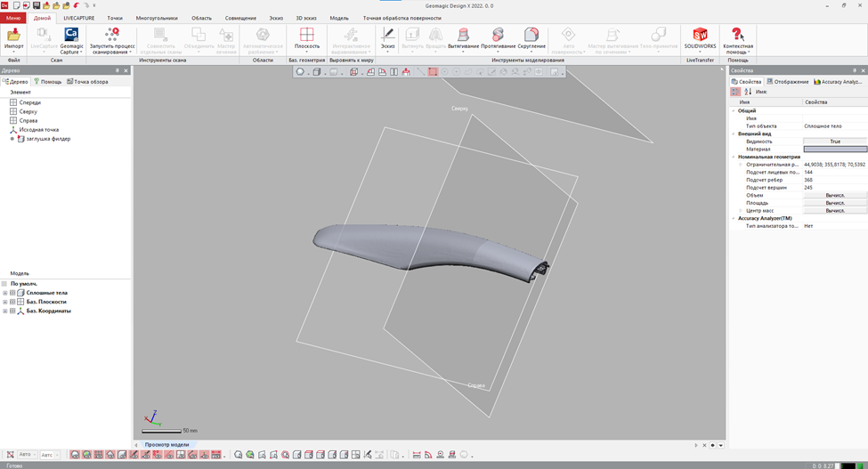This screenshot has width=868, height=469.
Task: Pin the Свойства panel
Action: pos(854,71)
